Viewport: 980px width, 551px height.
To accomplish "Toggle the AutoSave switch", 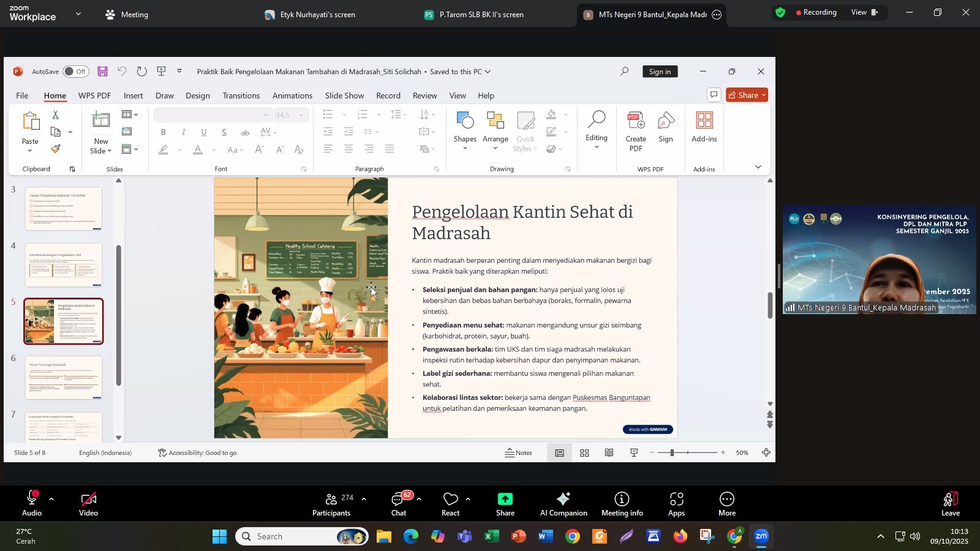I will [75, 72].
